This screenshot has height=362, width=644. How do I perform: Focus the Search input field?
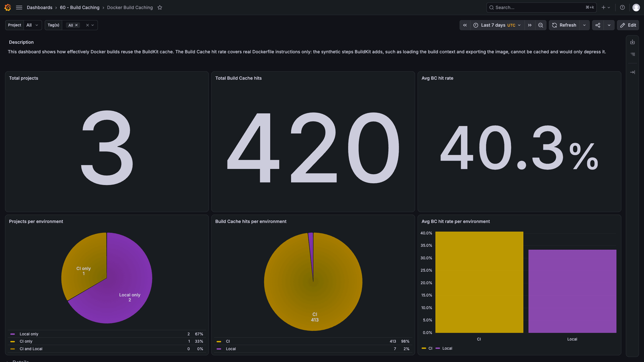pyautogui.click(x=541, y=8)
